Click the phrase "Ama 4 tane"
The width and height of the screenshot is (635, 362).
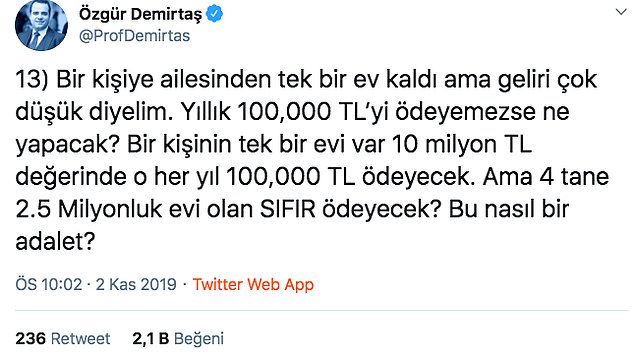(x=546, y=177)
